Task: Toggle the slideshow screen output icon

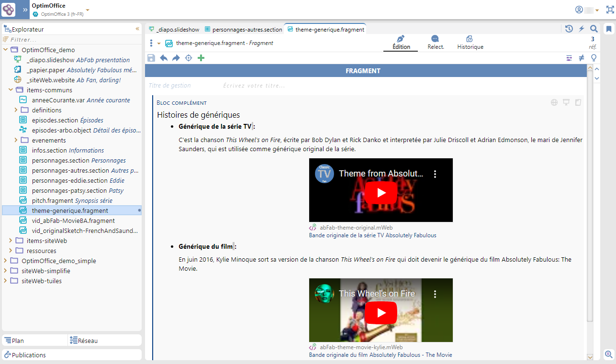Action: pyautogui.click(x=566, y=102)
